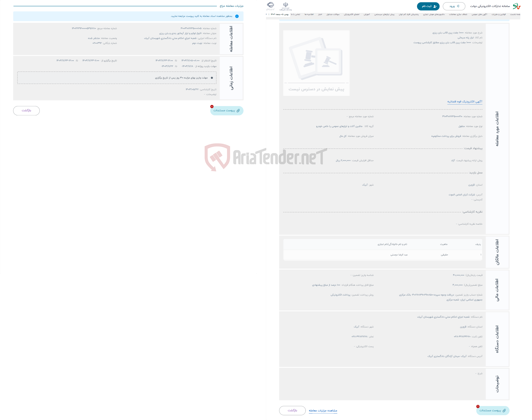Viewport: 532px width, 420px height.
Task: Click بازگشت back button on left panel
Action: point(26,110)
